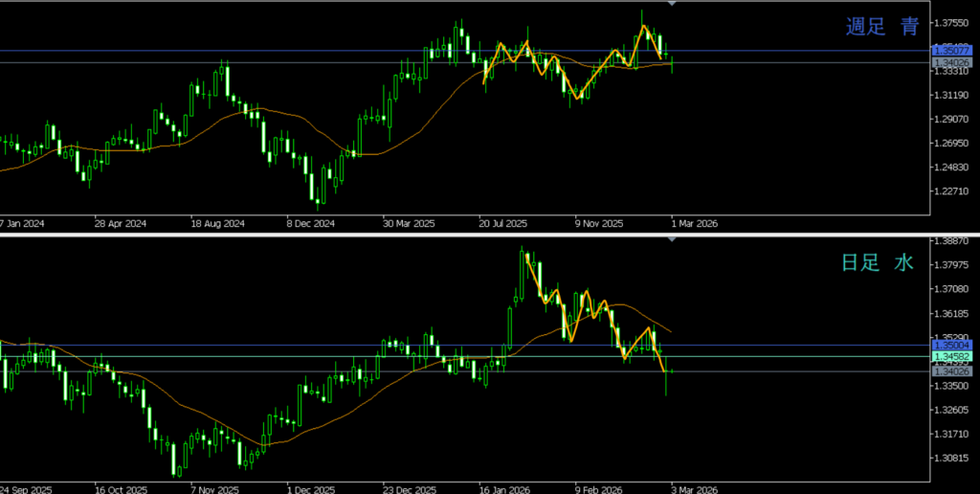Image resolution: width=980 pixels, height=494 pixels.
Task: Select the 週足 青 text label
Action: point(881,27)
